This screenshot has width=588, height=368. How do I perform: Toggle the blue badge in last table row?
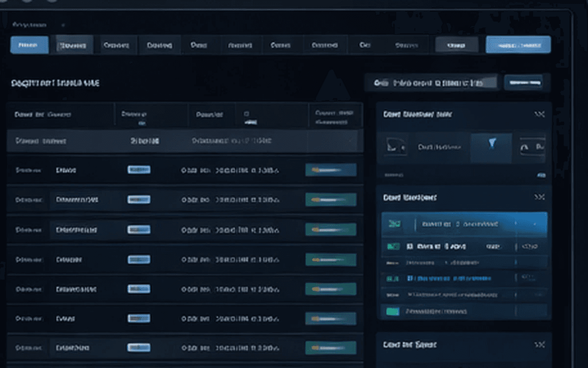(139, 347)
